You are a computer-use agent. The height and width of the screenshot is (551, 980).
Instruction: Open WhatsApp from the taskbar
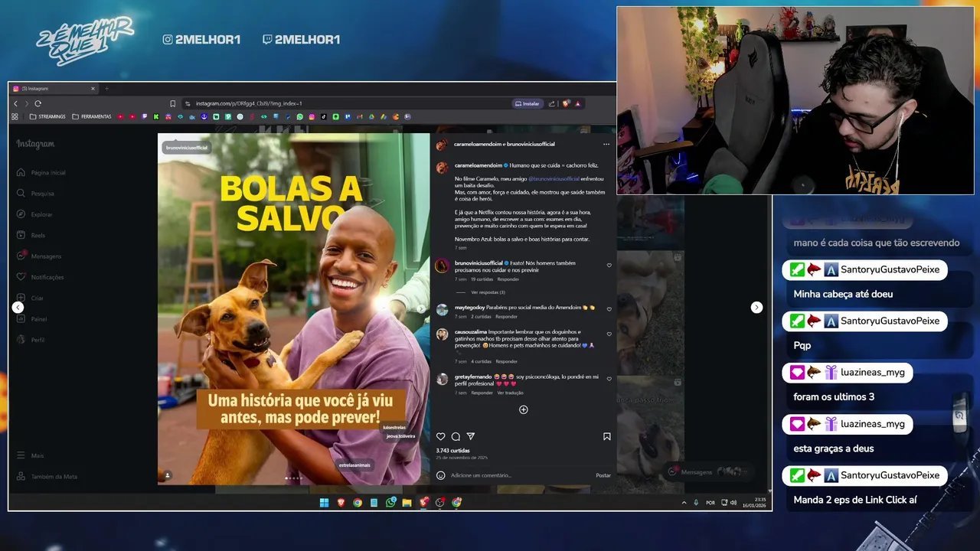click(390, 503)
